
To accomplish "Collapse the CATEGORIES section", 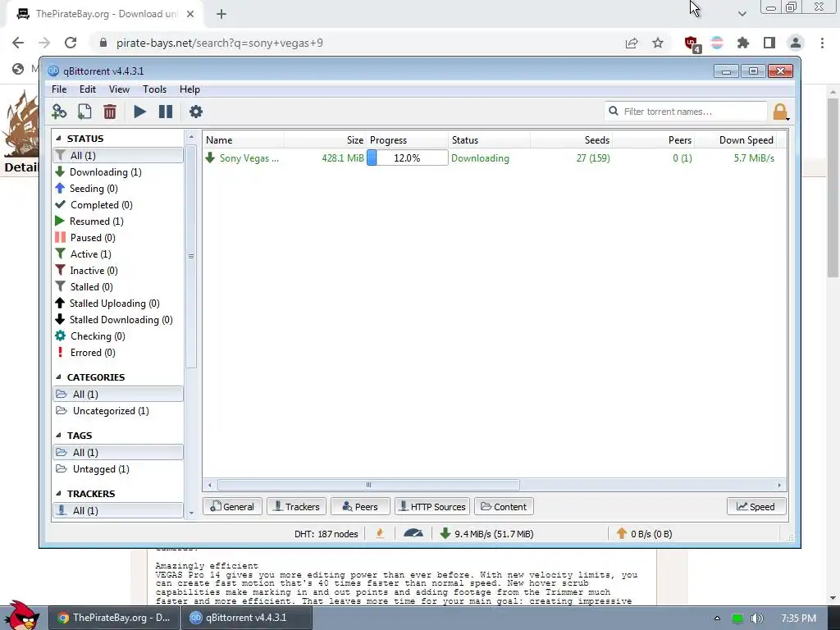I will point(58,377).
